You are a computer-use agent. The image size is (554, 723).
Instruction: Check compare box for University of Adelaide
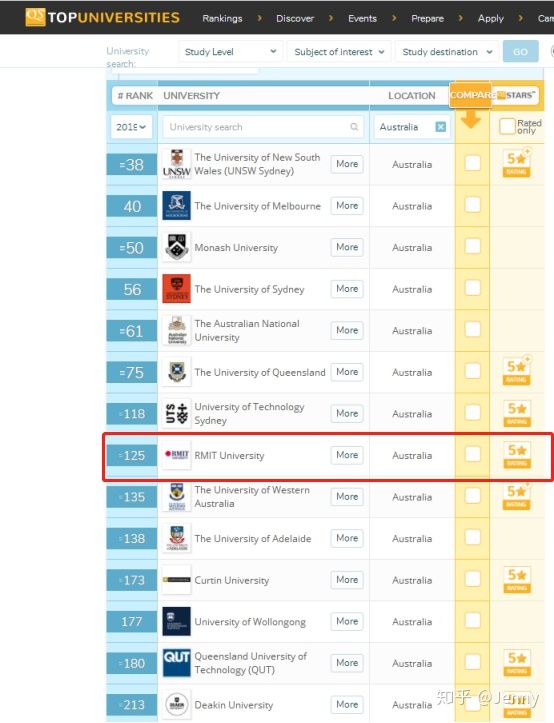pyautogui.click(x=473, y=537)
